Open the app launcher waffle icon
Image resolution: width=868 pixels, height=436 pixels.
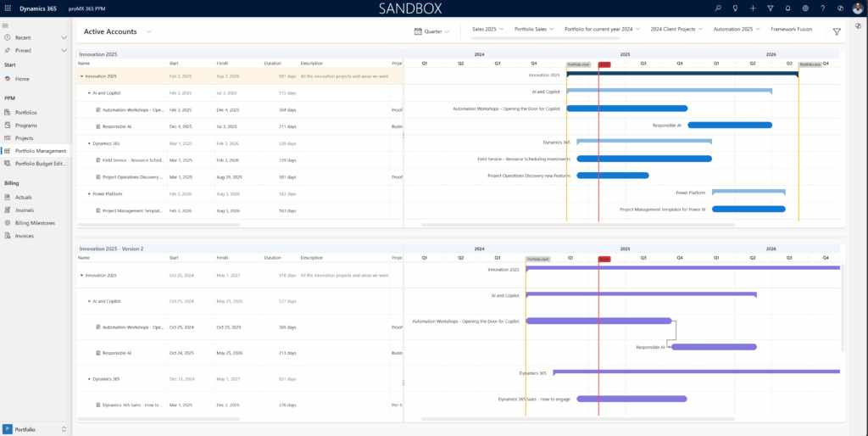tap(8, 8)
